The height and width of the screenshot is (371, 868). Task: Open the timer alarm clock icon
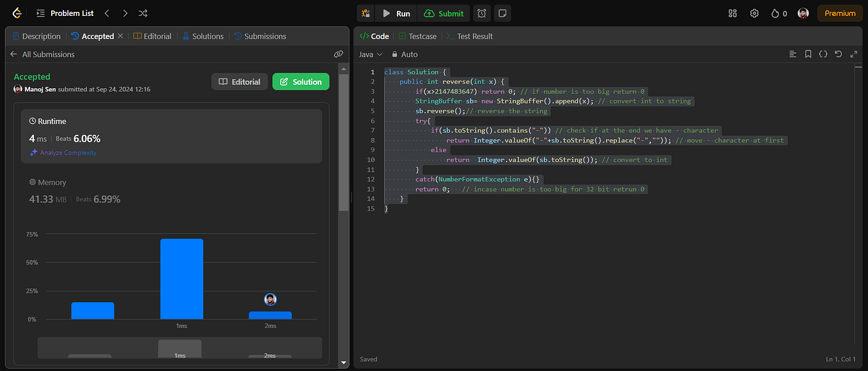click(x=482, y=13)
